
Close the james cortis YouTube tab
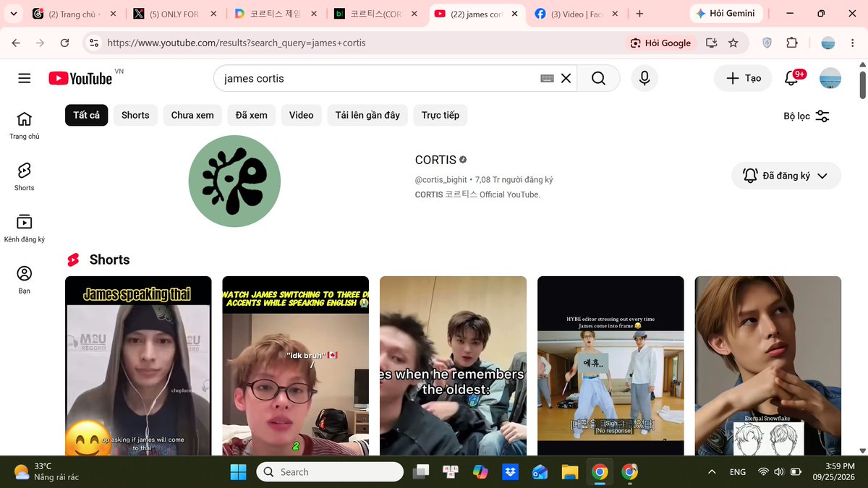[514, 14]
